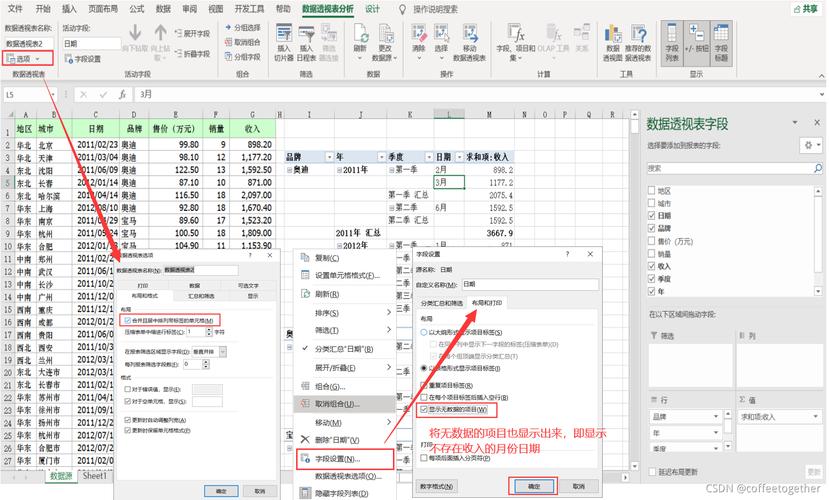Image resolution: width=829 pixels, height=500 pixels.
Task: Click 折叠字段 (Collapse Field) in ribbon
Action: tap(192, 54)
